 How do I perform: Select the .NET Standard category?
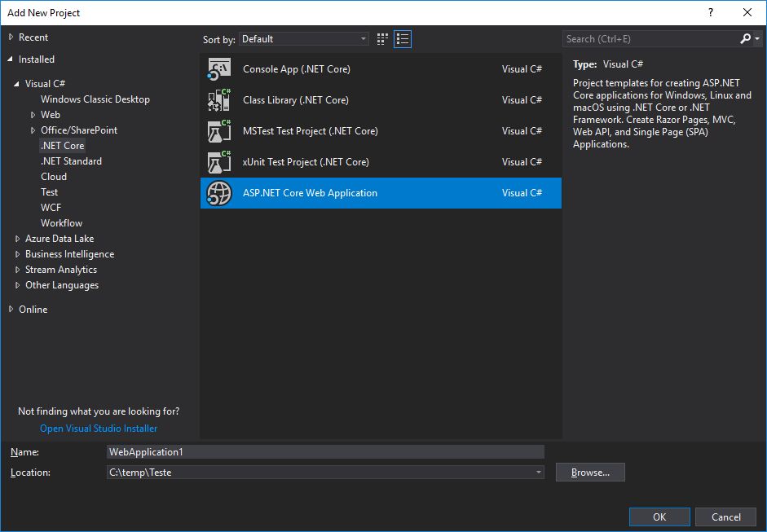point(72,161)
